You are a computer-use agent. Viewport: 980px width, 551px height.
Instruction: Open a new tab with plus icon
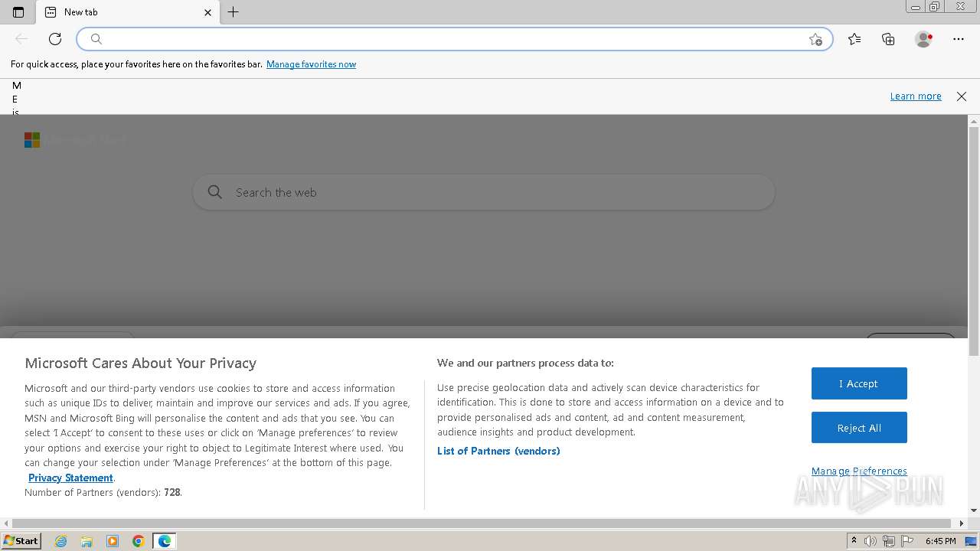click(x=234, y=12)
